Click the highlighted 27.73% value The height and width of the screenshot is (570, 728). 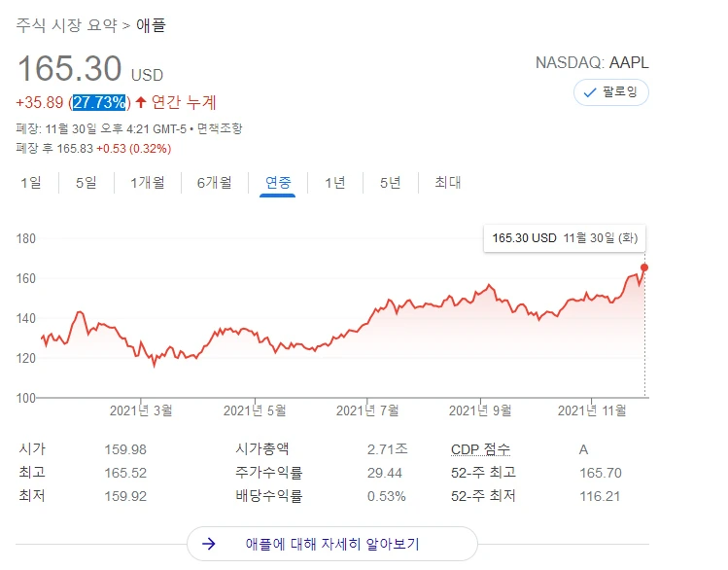click(x=99, y=102)
